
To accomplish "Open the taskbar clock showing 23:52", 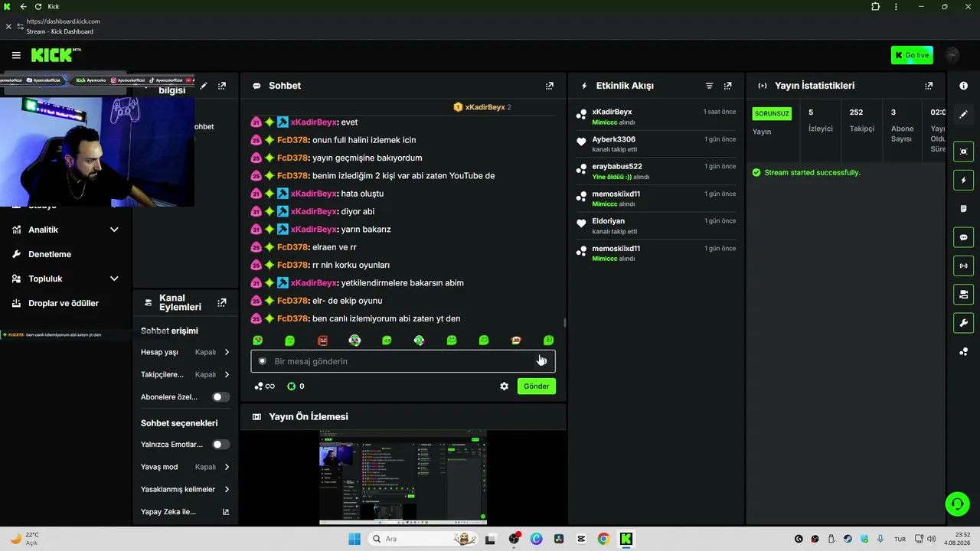I will (956, 539).
